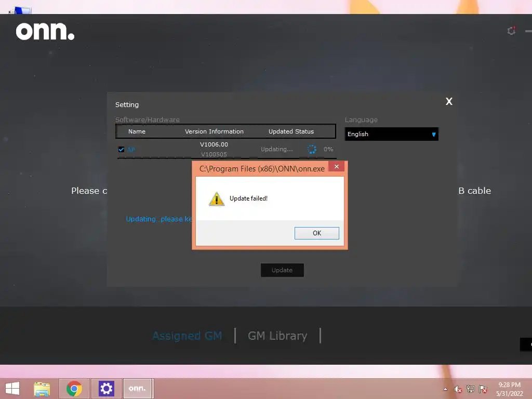The height and width of the screenshot is (399, 532).
Task: Open Google Chrome from the taskbar
Action: (x=74, y=389)
